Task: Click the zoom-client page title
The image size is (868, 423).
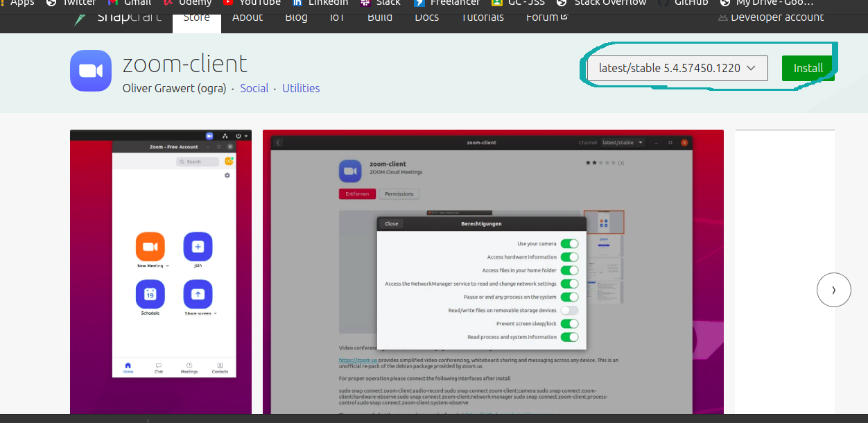Action: tap(185, 64)
